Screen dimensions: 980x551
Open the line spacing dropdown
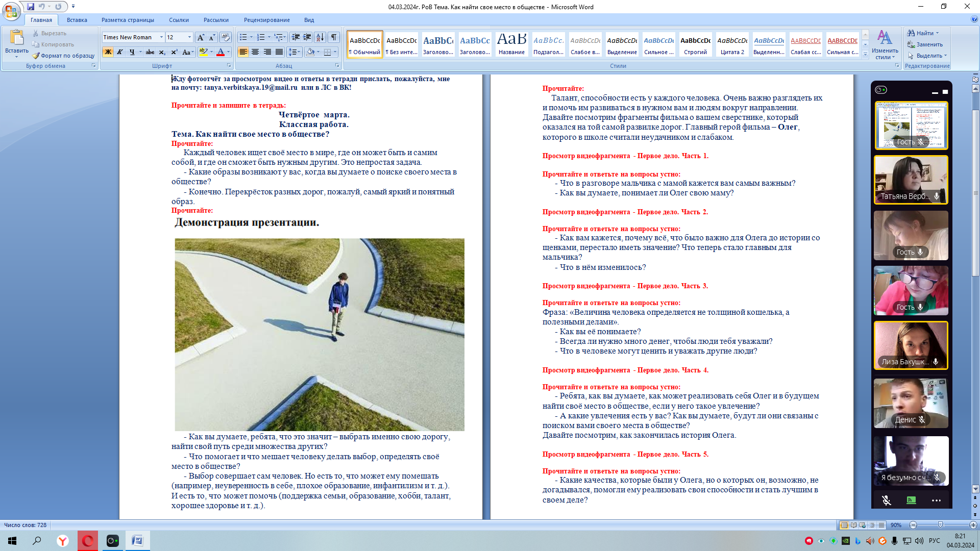[294, 52]
